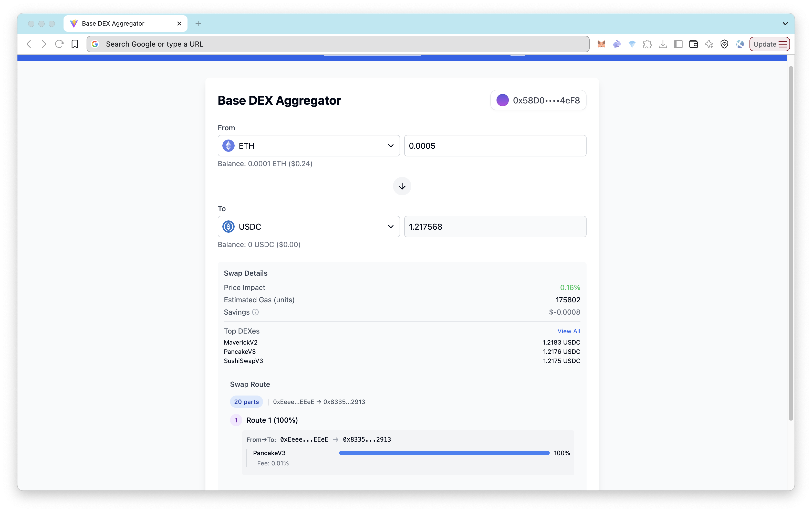This screenshot has width=812, height=512.
Task: Click the Update browser button
Action: (x=769, y=44)
